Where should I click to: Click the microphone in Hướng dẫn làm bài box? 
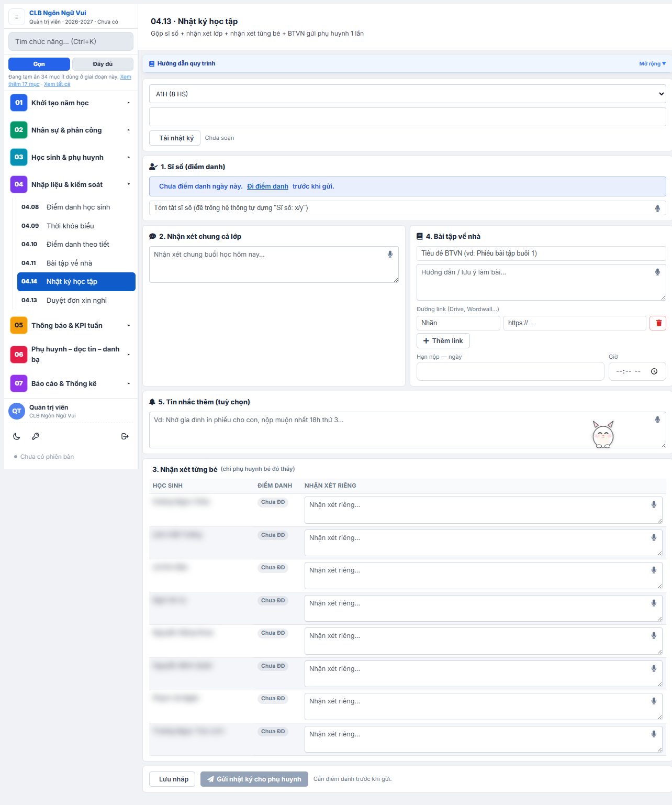tap(657, 272)
